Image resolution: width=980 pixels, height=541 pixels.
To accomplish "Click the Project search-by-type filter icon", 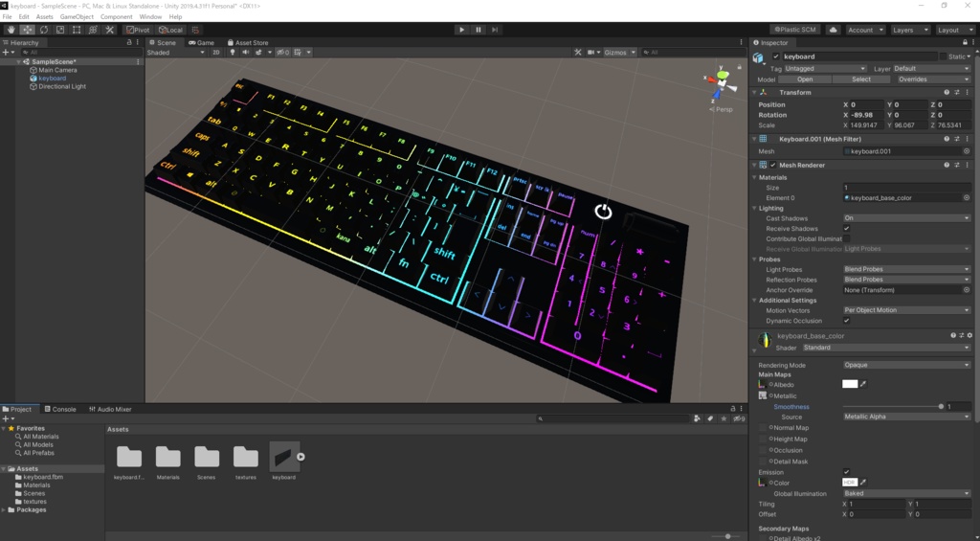I will click(x=698, y=418).
